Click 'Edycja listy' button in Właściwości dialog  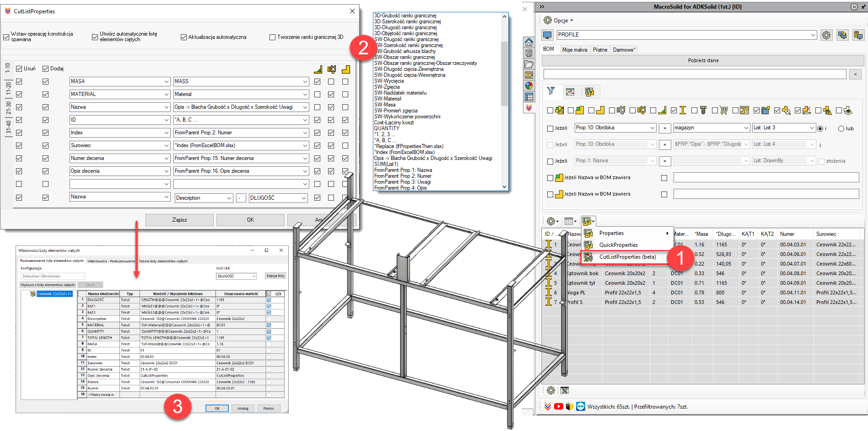[x=275, y=276]
